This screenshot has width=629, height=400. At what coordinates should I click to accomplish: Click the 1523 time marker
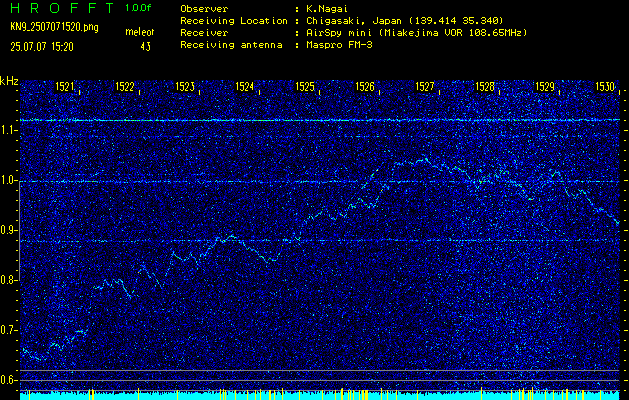point(185,87)
